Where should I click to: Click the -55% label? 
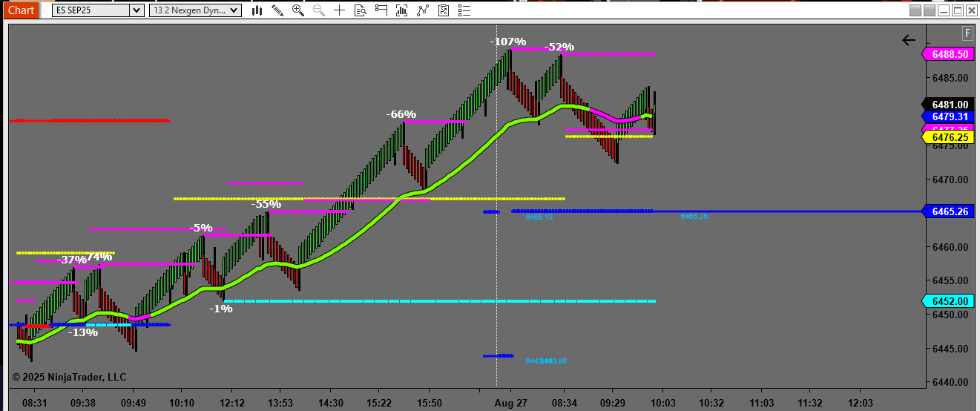pos(266,204)
